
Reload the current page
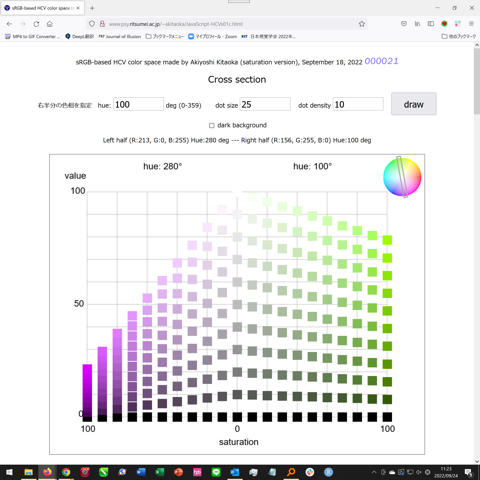pos(36,24)
